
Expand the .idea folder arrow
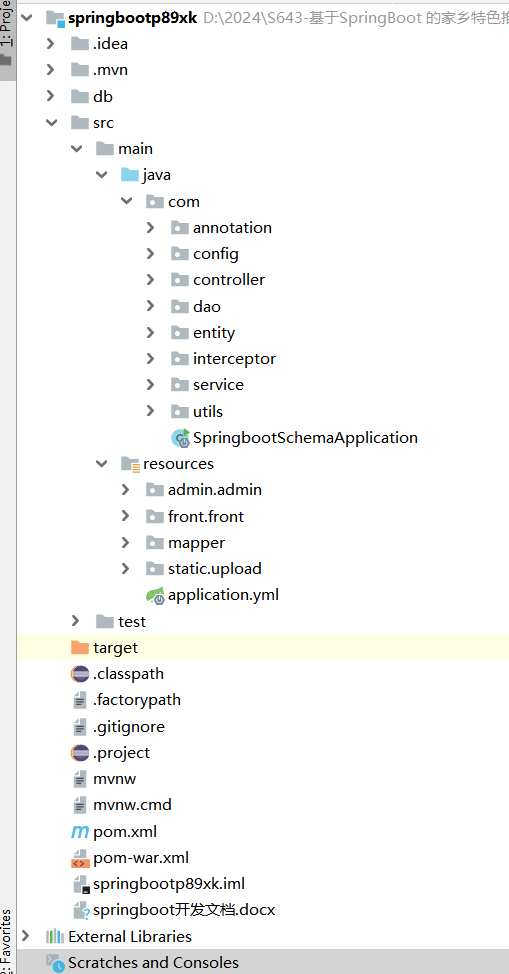pos(51,43)
